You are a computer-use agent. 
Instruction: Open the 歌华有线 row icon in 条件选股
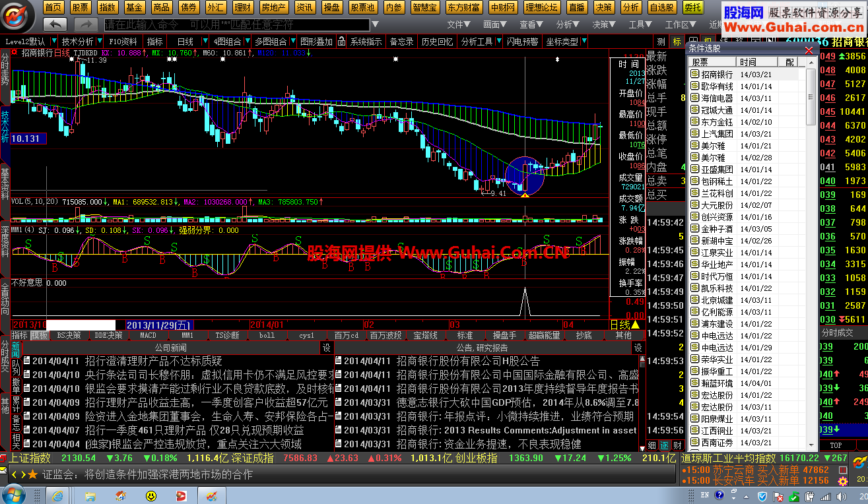pyautogui.click(x=694, y=86)
